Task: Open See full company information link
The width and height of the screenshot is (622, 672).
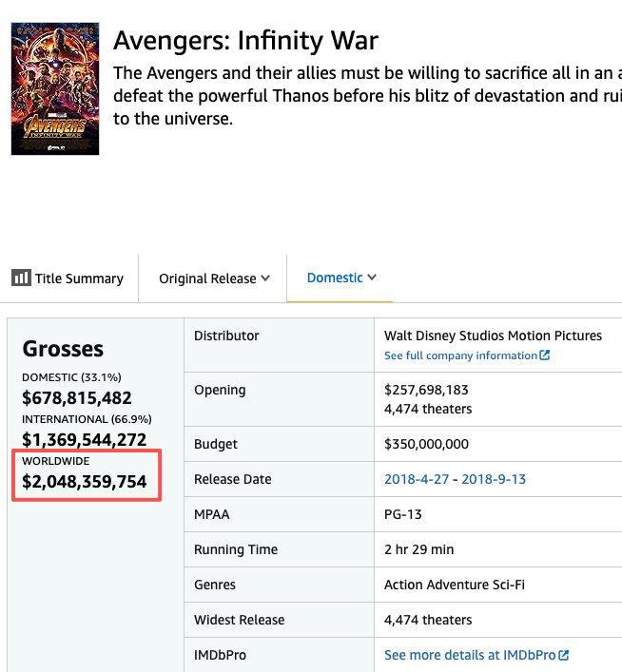Action: click(x=467, y=355)
